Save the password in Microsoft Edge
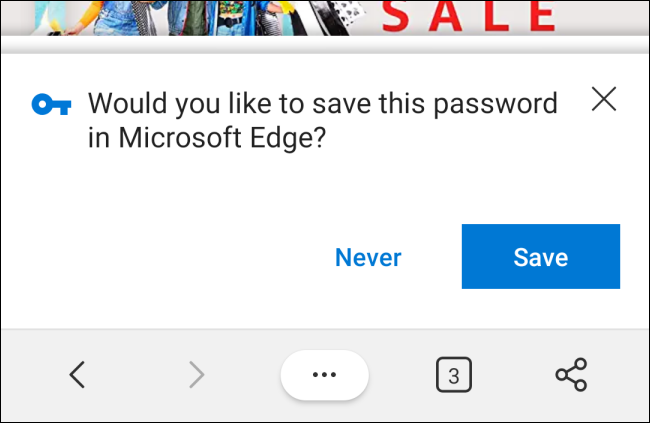The image size is (650, 423). click(540, 257)
